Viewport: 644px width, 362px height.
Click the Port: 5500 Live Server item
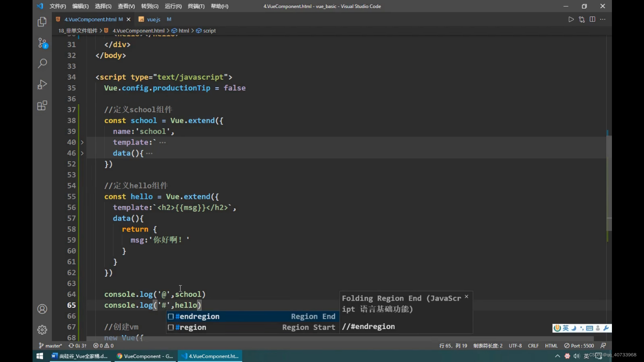(579, 346)
